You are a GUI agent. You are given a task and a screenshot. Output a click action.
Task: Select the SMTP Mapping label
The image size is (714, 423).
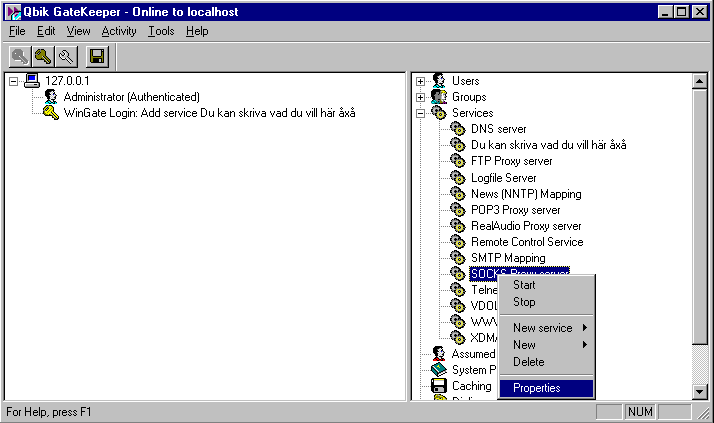tap(508, 258)
